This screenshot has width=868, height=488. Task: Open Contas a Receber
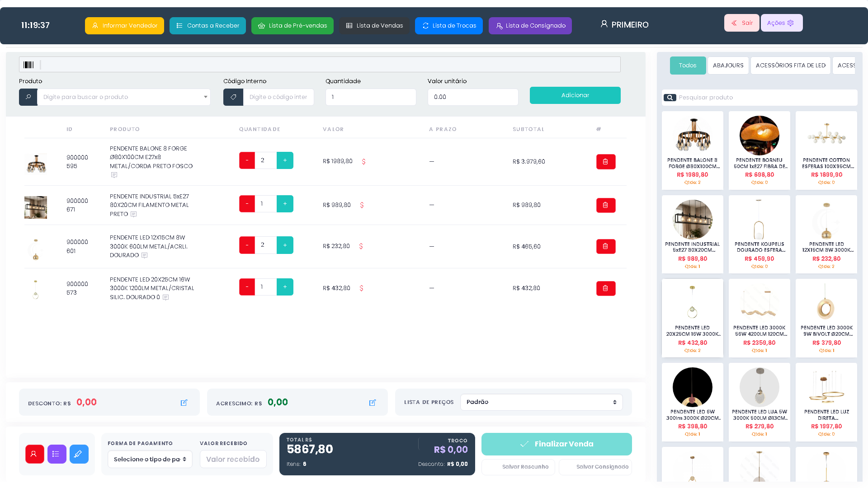pyautogui.click(x=208, y=26)
